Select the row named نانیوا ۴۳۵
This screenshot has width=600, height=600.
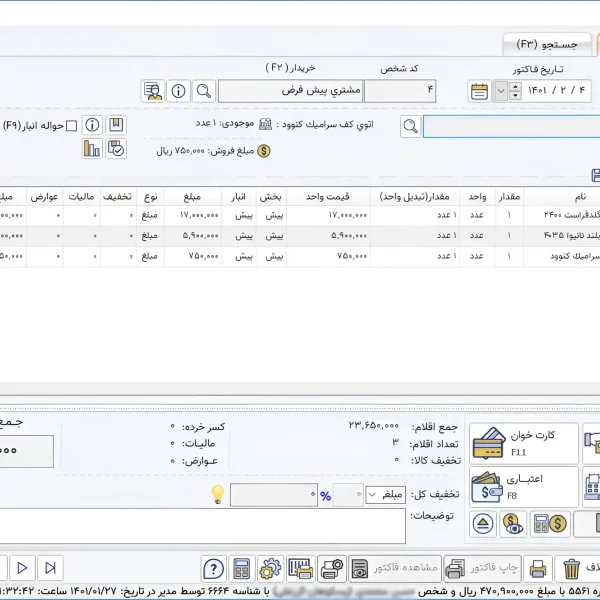pos(300,236)
